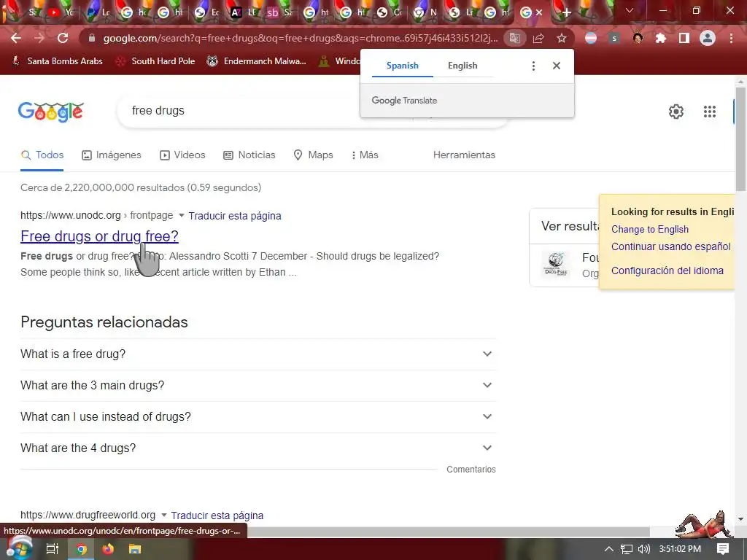The width and height of the screenshot is (747, 560).
Task: Switch to the YouTube tab
Action: click(60, 12)
